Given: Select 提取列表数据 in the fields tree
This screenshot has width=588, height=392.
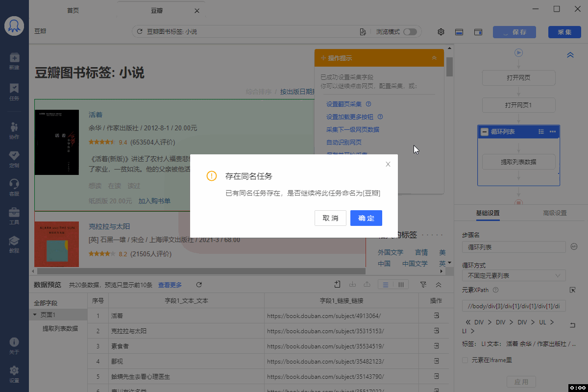Looking at the screenshot, I should (60, 328).
